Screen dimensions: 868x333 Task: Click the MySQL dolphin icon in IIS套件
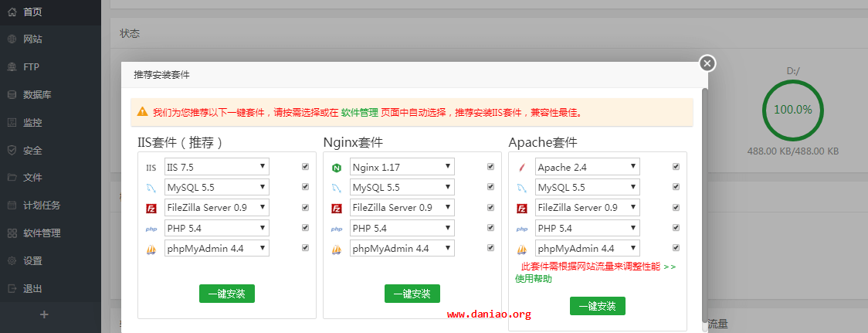[151, 188]
